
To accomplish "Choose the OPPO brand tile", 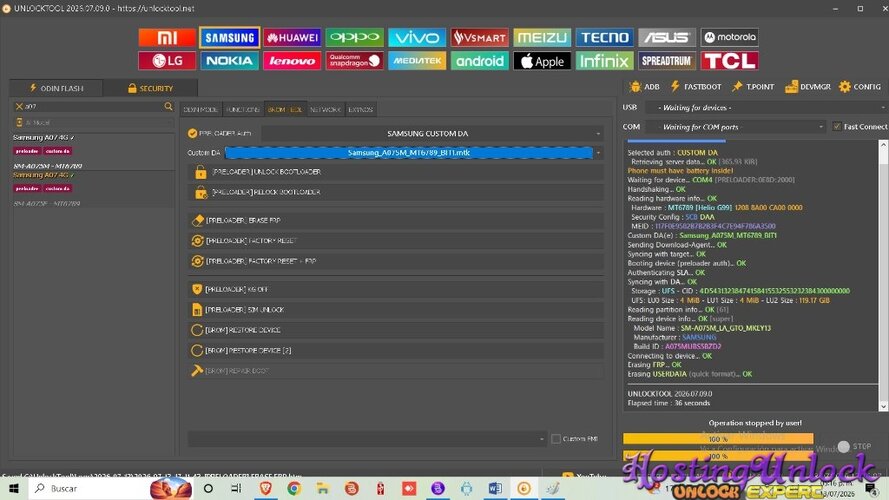I will 354,37.
